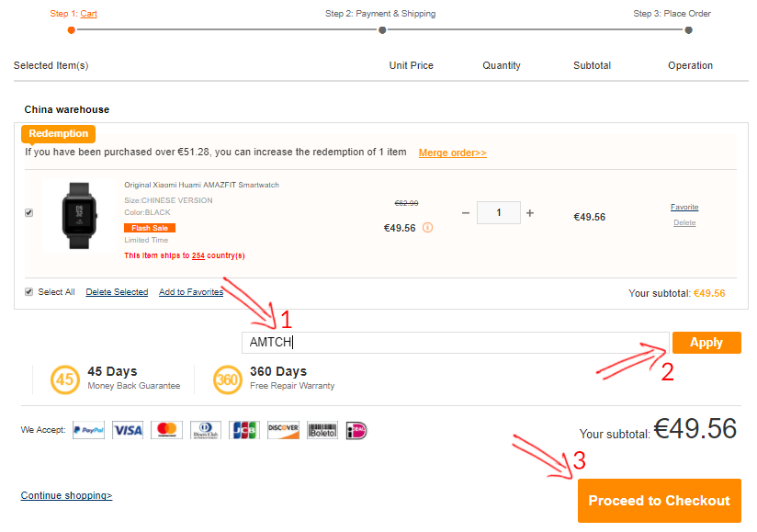This screenshot has height=532, width=757.
Task: Click the quantity input field
Action: coord(499,212)
